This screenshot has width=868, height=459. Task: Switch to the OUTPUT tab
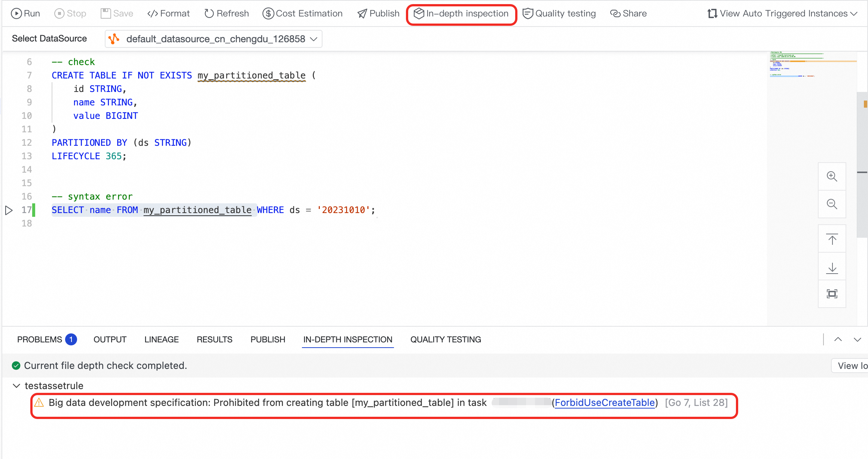point(110,340)
